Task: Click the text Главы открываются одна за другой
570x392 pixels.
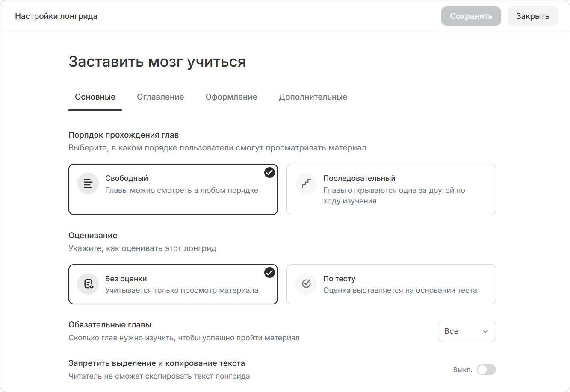Action: pyautogui.click(x=389, y=190)
